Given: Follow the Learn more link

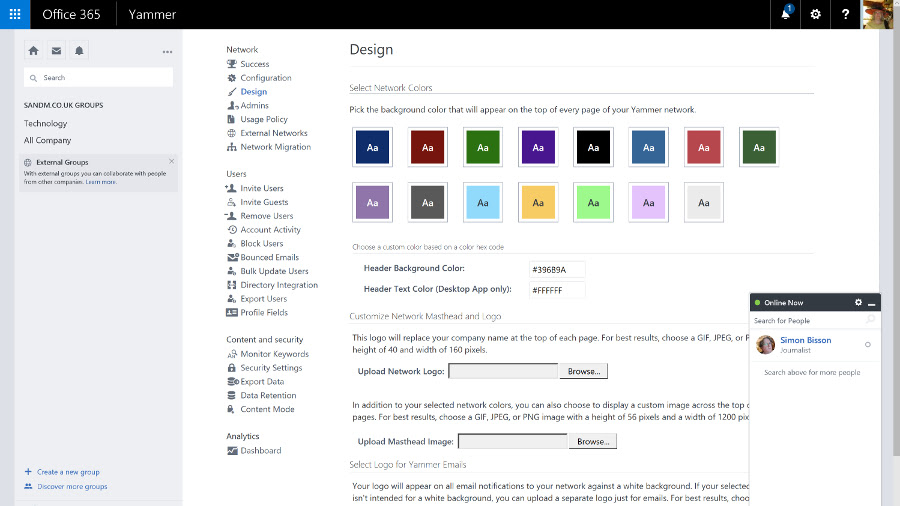Looking at the screenshot, I should click(x=100, y=182).
